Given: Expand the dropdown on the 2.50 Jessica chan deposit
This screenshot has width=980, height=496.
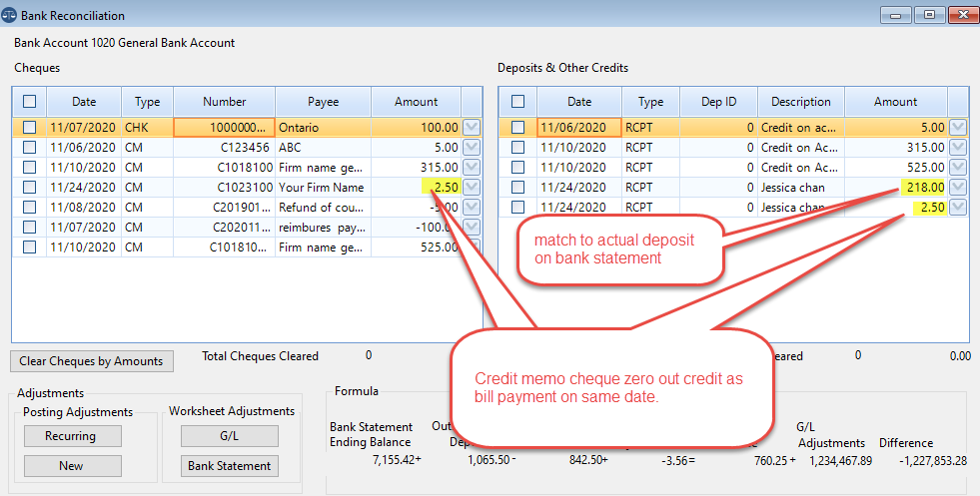Looking at the screenshot, I should pyautogui.click(x=957, y=208).
